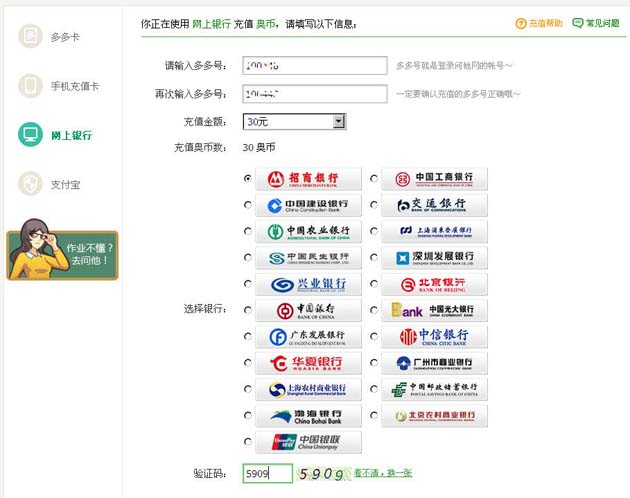Click the Bank of Beijing logo
630x498 pixels.
point(435,284)
